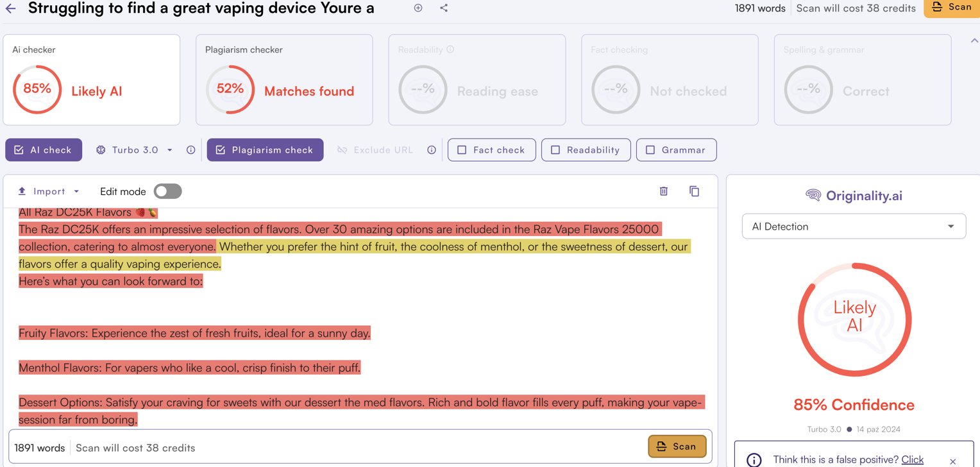The width and height of the screenshot is (980, 467).
Task: Copy text using the copy icon
Action: coord(694,191)
